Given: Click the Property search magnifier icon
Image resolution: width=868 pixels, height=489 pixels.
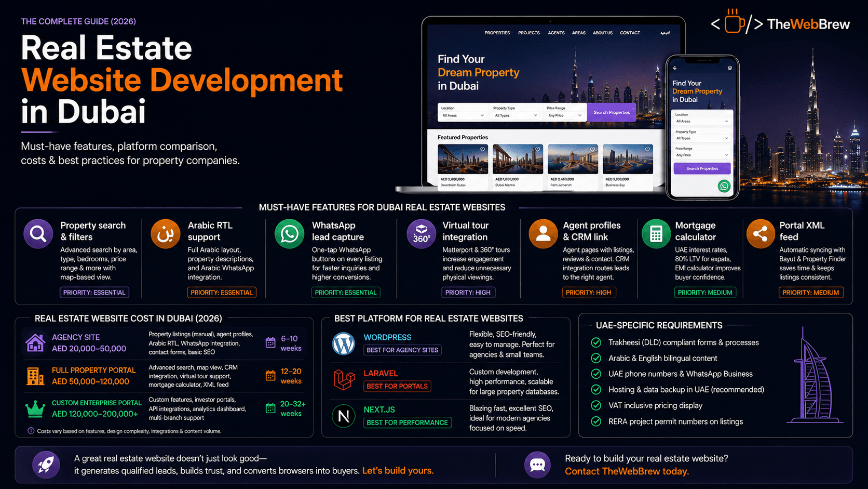Looking at the screenshot, I should [x=38, y=234].
